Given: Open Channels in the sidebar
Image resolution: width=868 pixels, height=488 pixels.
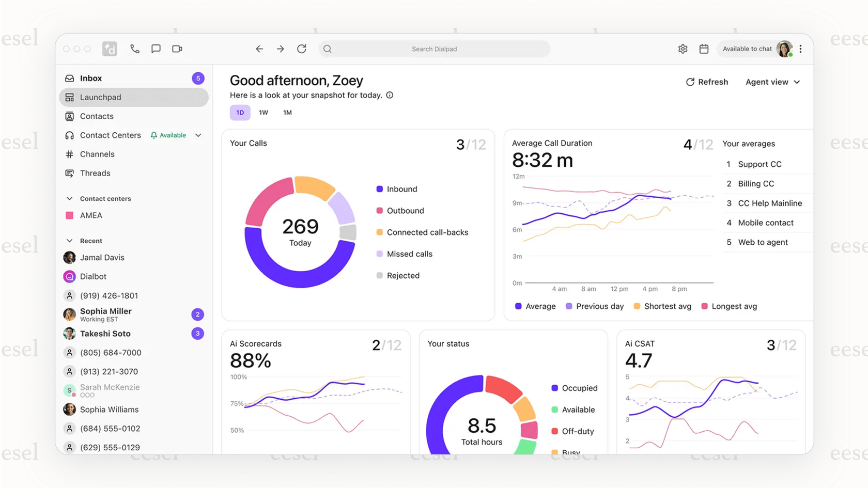Looking at the screenshot, I should point(97,154).
